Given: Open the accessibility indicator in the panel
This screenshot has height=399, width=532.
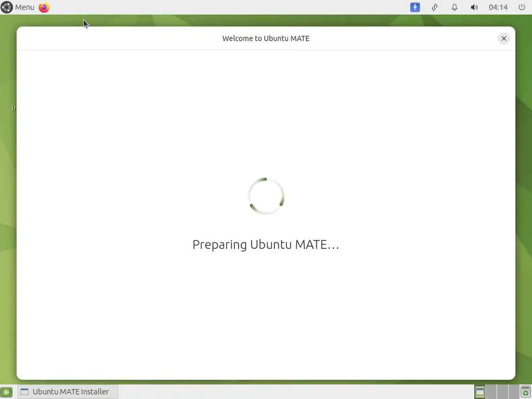Looking at the screenshot, I should click(415, 7).
